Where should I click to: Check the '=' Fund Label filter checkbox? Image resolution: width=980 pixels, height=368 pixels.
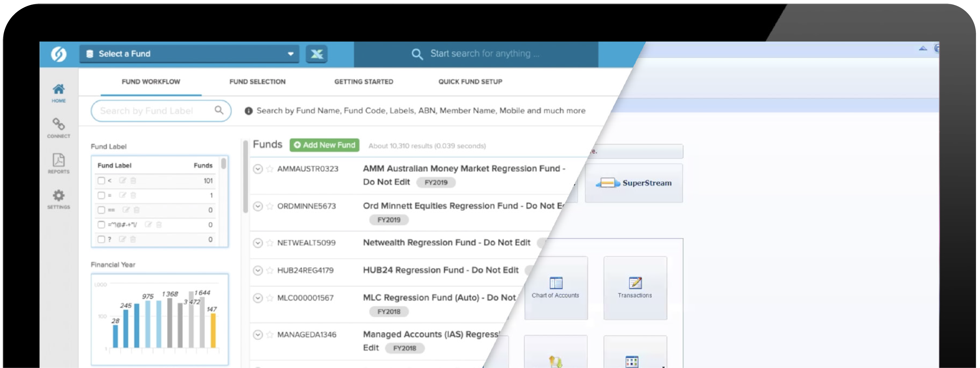(101, 196)
